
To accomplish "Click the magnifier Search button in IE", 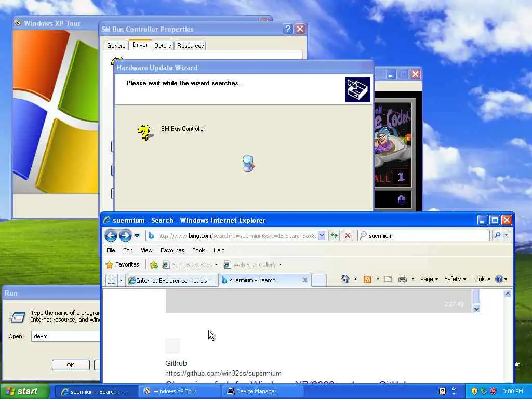I will [497, 235].
